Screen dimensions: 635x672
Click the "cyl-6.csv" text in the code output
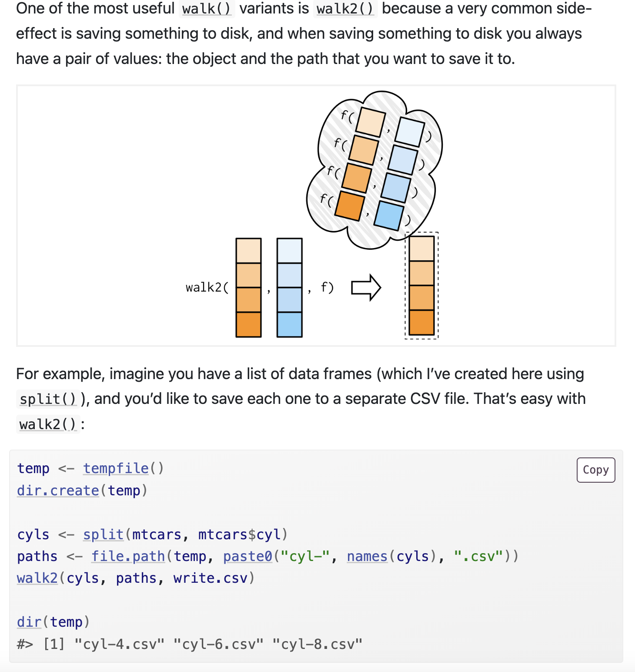tap(218, 644)
